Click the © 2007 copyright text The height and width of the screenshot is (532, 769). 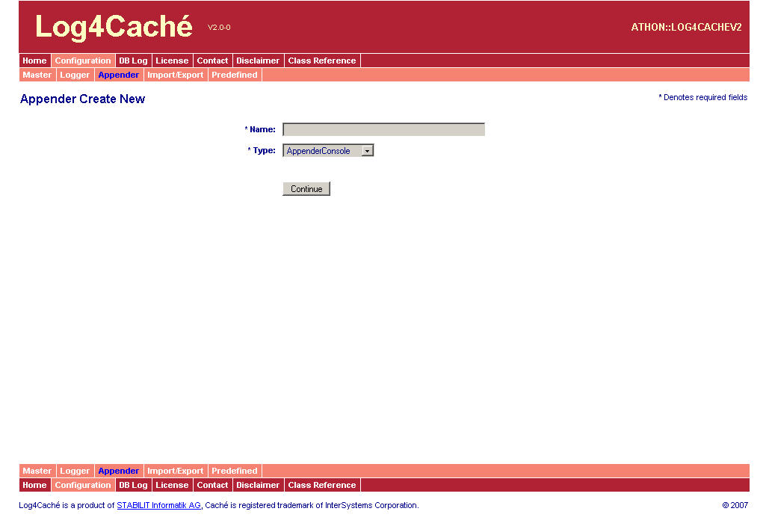click(x=735, y=505)
